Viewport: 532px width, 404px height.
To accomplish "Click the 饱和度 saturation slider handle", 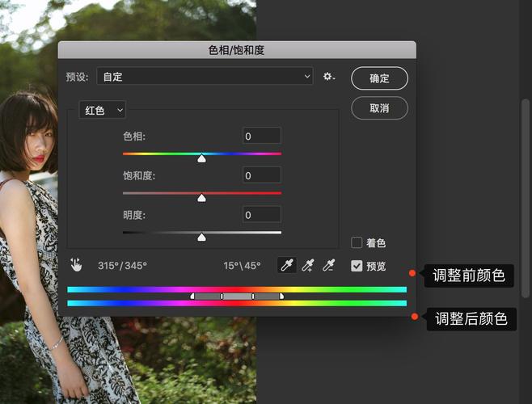I will coord(201,198).
